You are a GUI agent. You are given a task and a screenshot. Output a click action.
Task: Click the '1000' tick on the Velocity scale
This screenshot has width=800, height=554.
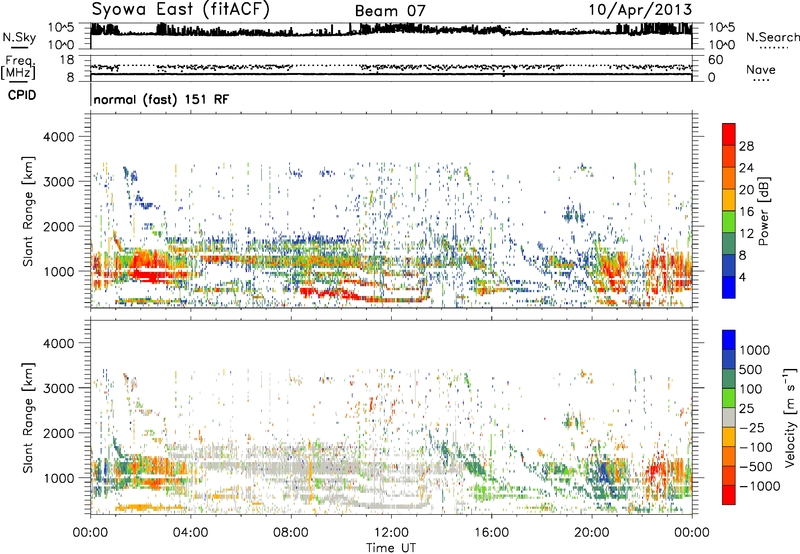(755, 350)
